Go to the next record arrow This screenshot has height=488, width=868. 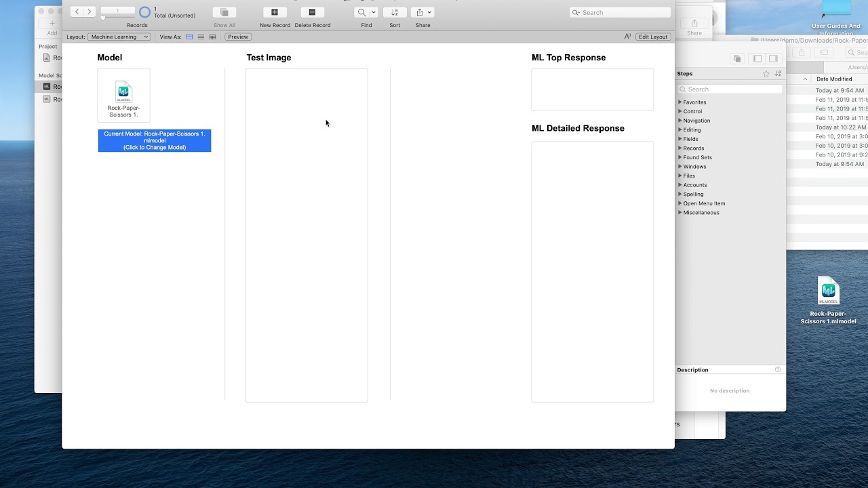tap(89, 12)
